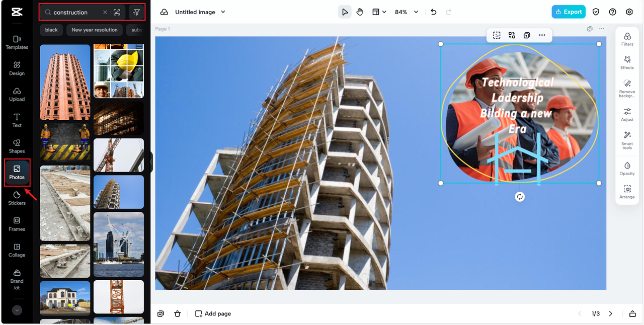Open the shield privacy icon
Screen dimensions: 644x325
(596, 12)
